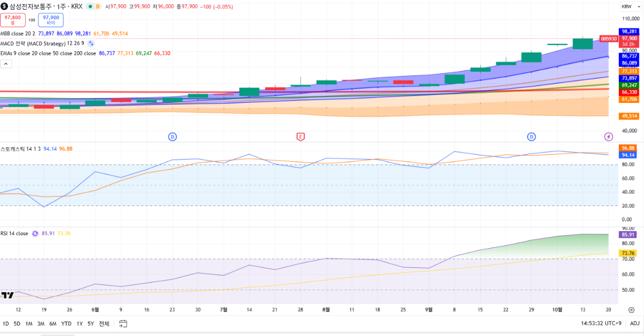The width and height of the screenshot is (644, 336).
Task: Click the 97,800 sell button
Action: [x=13, y=20]
